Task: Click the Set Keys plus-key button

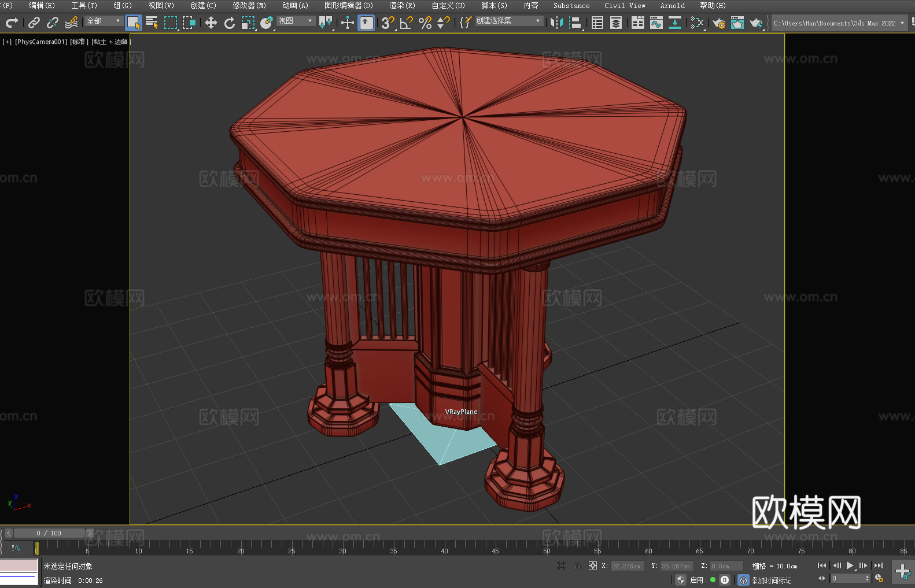Action: (x=903, y=572)
